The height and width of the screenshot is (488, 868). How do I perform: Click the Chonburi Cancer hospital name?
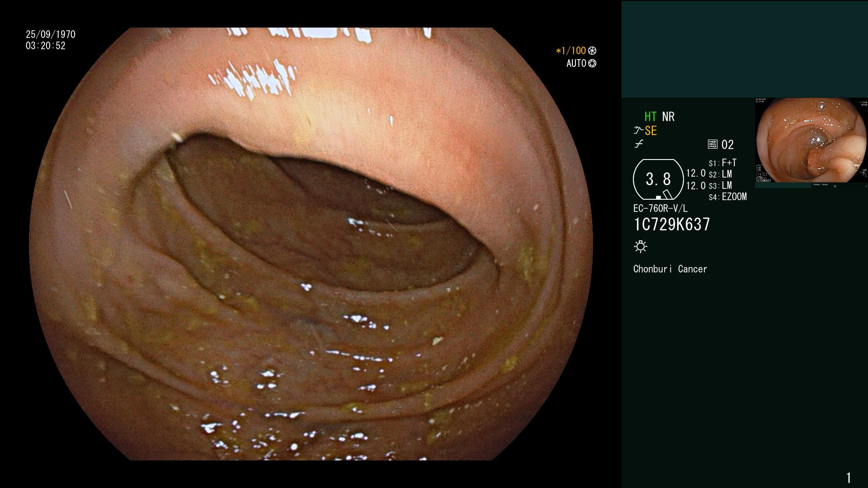(x=670, y=269)
